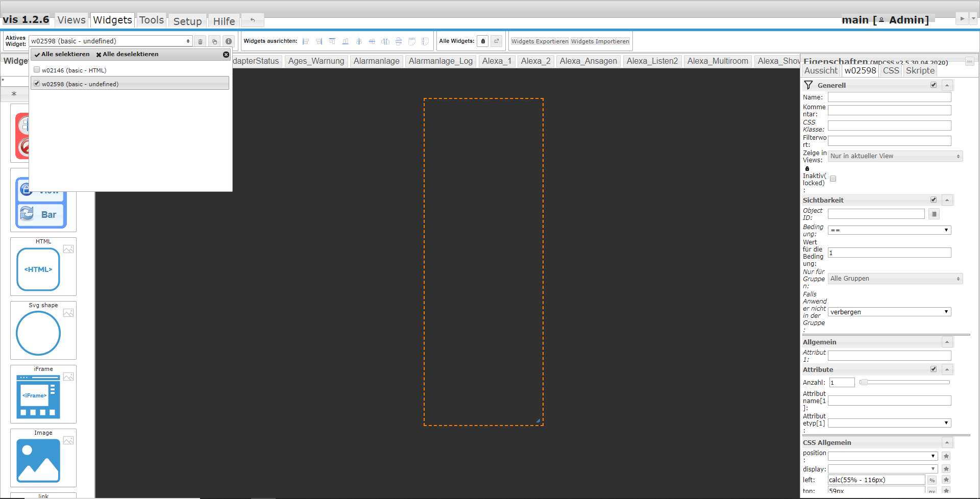980x499 pixels.
Task: Open the Hilfe menu
Action: [x=224, y=21]
